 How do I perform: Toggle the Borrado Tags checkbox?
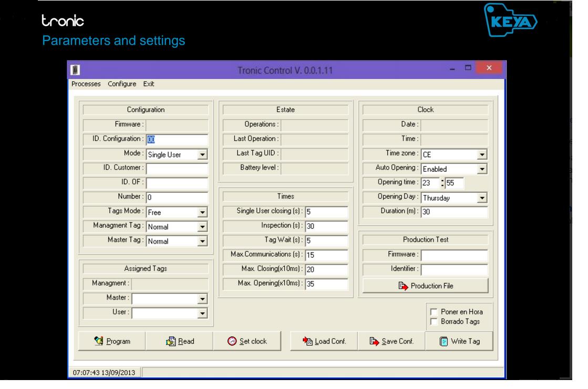[x=434, y=321]
